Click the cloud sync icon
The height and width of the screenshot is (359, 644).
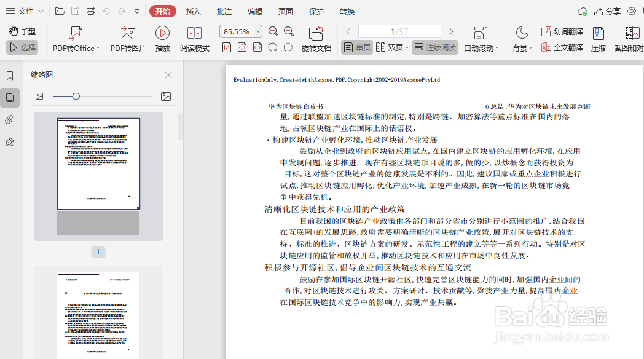pyautogui.click(x=582, y=12)
